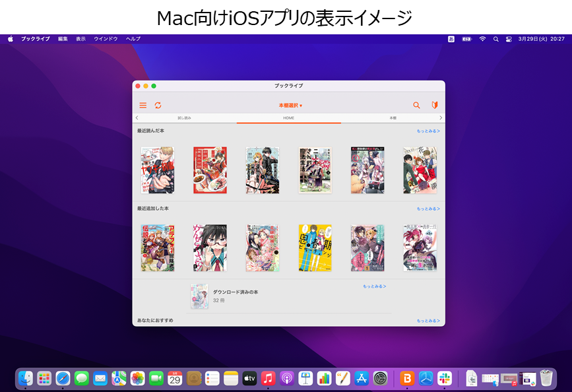572x392 pixels.
Task: Click the ダウンロード済みの本 label
Action: click(x=236, y=292)
